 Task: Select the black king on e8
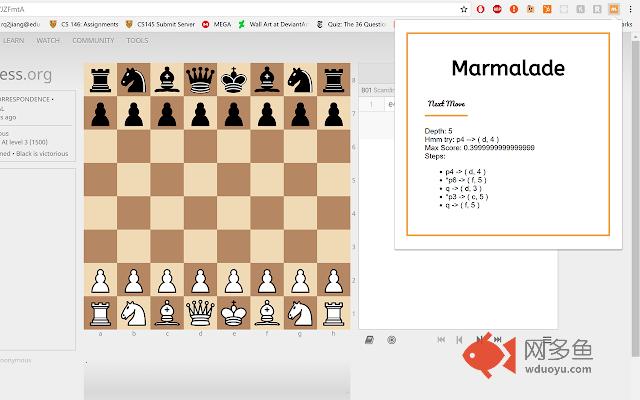pos(233,80)
